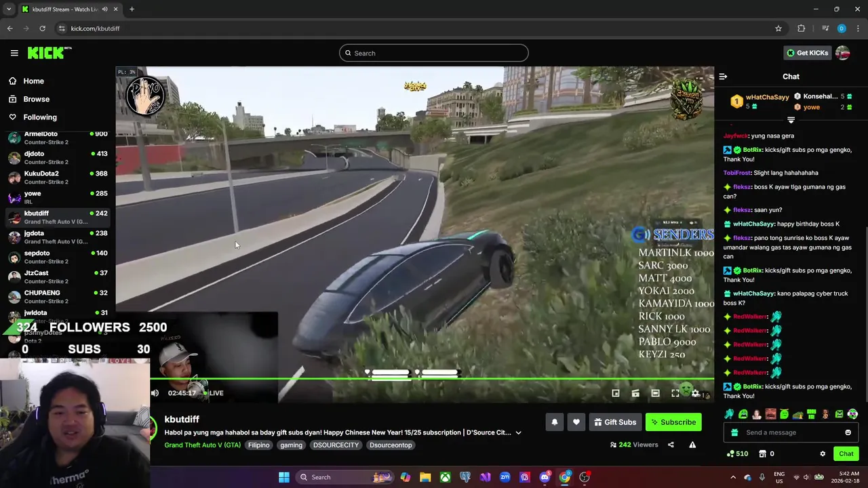Open Chrome extensions puzzle icon
868x488 pixels.
click(x=802, y=28)
